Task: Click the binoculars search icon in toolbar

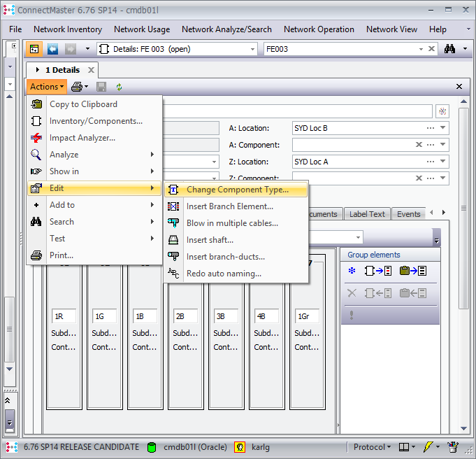Action: click(x=449, y=49)
